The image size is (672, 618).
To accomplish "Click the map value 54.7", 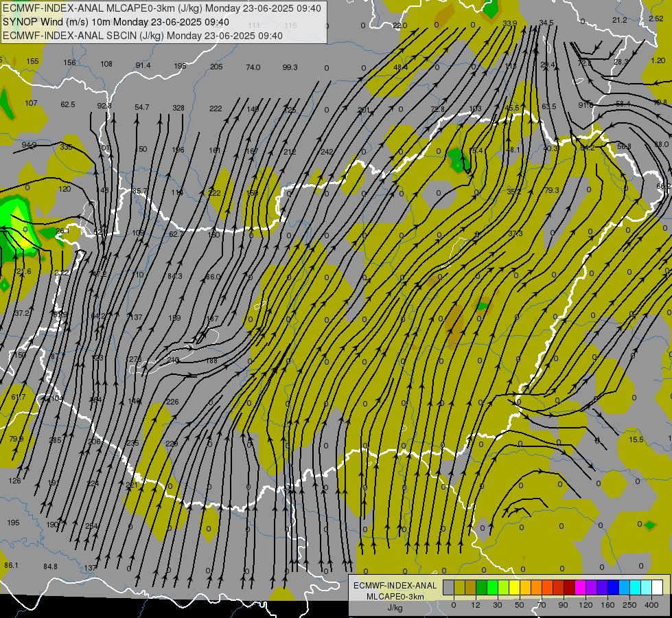I will [x=142, y=107].
